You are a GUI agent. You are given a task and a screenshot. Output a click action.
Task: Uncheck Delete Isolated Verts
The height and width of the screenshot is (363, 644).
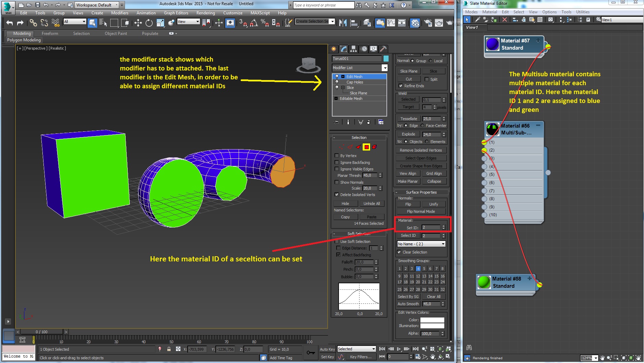(x=337, y=195)
